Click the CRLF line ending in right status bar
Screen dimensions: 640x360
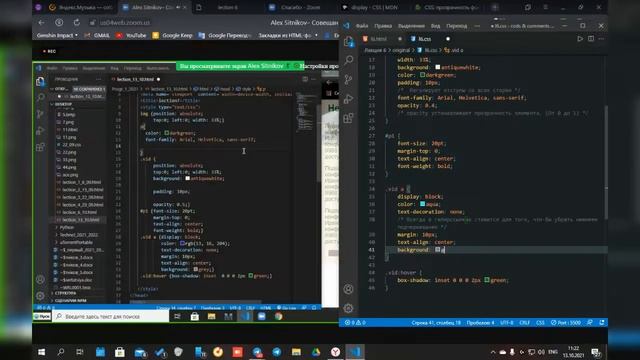tap(524, 322)
